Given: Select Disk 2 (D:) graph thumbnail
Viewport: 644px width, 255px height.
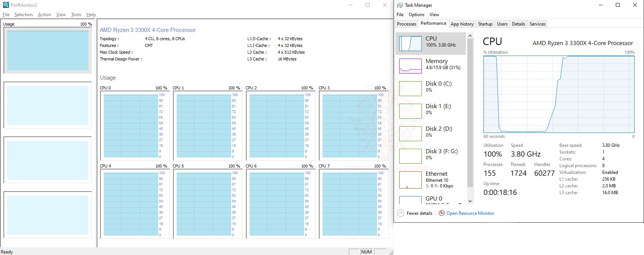Looking at the screenshot, I should (410, 134).
